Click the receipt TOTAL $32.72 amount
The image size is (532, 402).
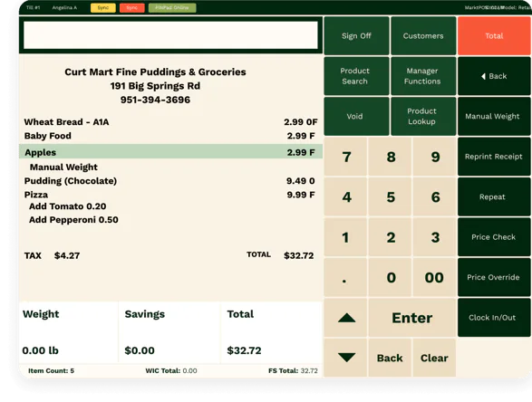(x=280, y=255)
